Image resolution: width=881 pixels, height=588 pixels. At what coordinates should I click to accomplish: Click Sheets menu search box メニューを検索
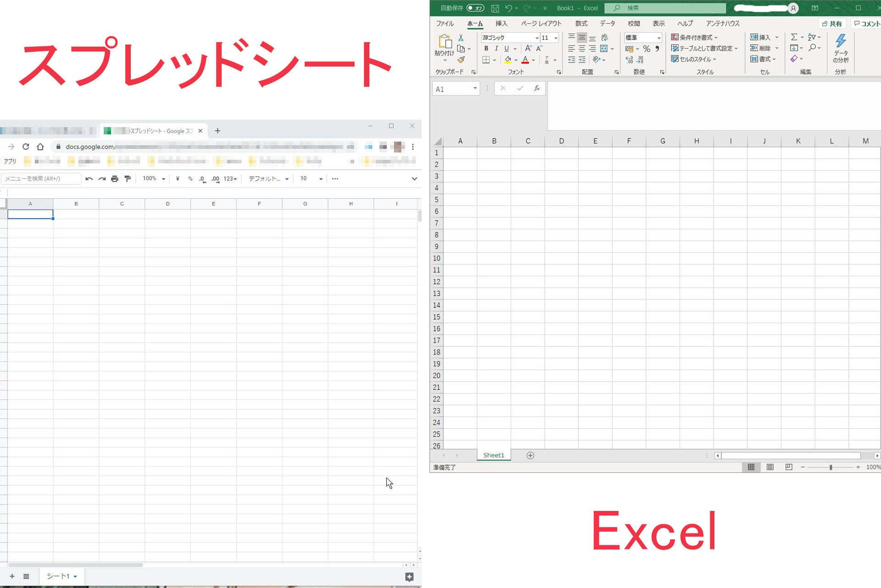pyautogui.click(x=41, y=179)
